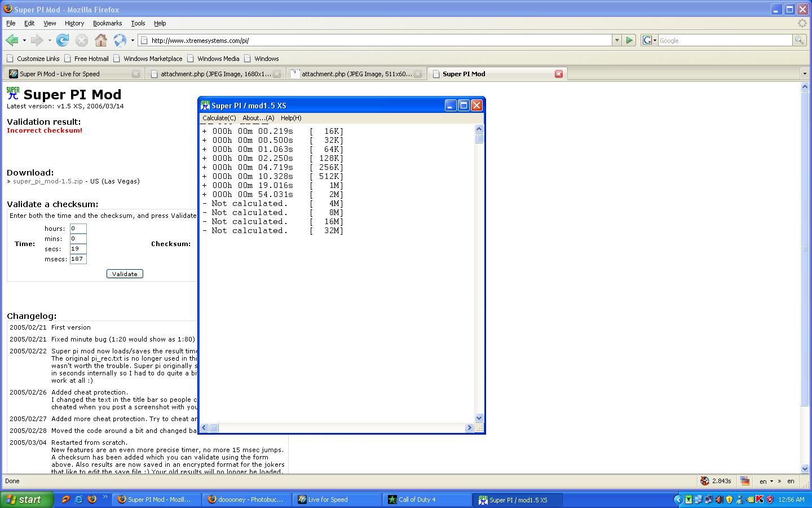This screenshot has height=508, width=812.
Task: Switch to attachment.php 1680x1 JPEG tab
Action: pos(214,74)
